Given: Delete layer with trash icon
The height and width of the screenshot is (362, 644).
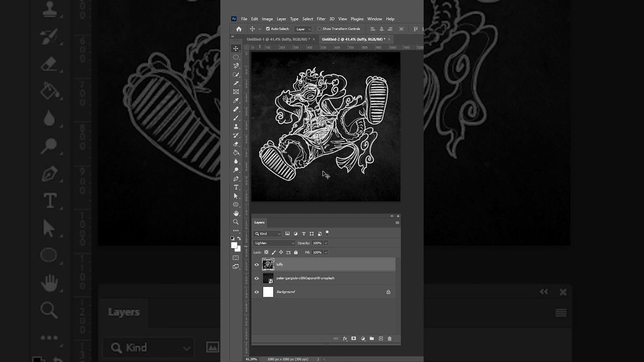Looking at the screenshot, I should tap(389, 339).
